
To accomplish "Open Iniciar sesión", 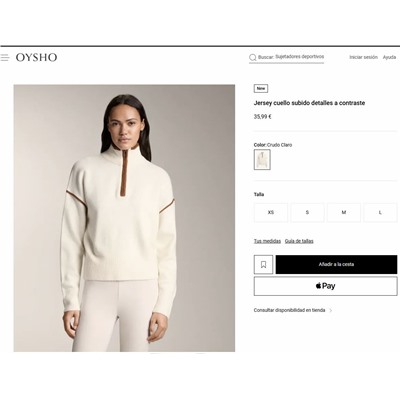I will click(363, 57).
